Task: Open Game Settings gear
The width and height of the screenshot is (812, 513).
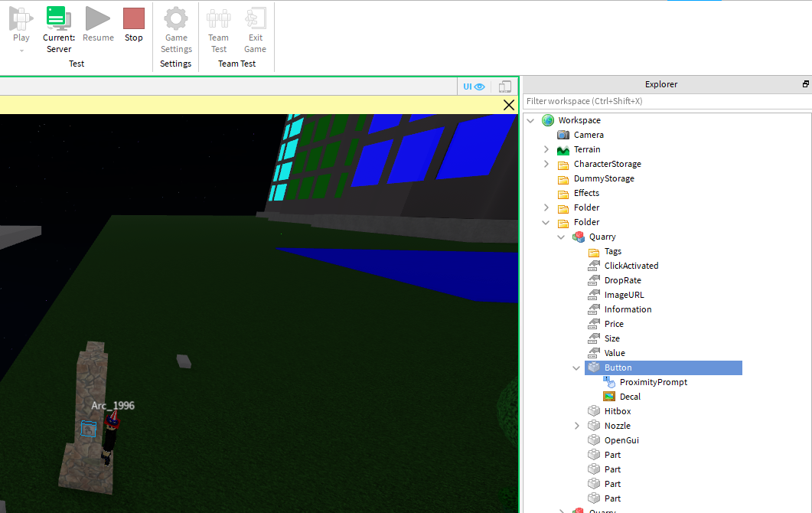Action: pos(176,18)
